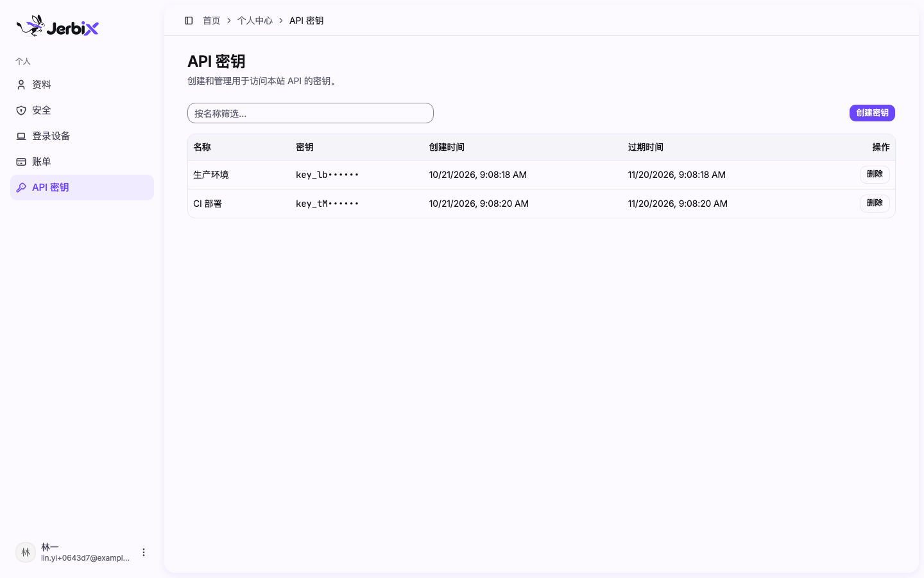
Task: Focus the 按名称筛选 filter field
Action: point(311,113)
